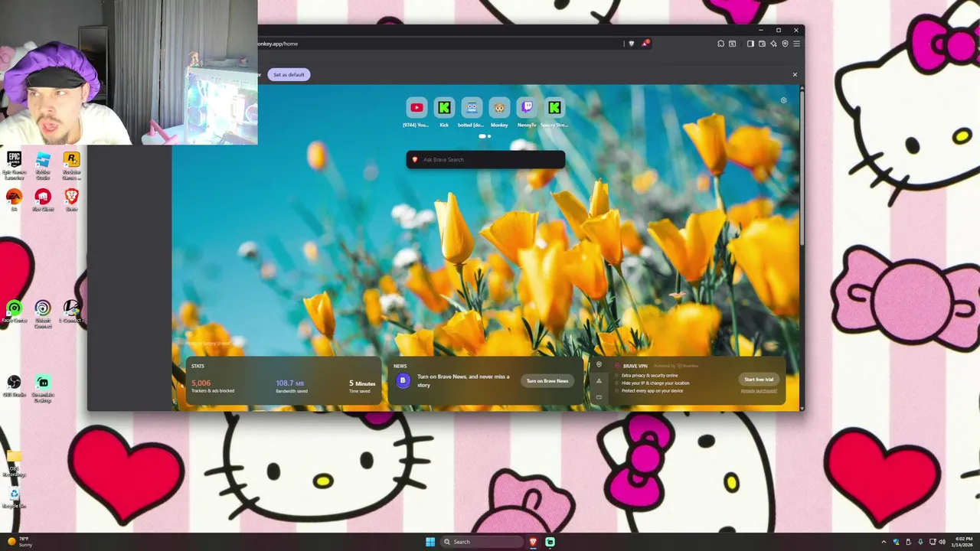
Task: Select the EA desktop icon
Action: click(14, 200)
